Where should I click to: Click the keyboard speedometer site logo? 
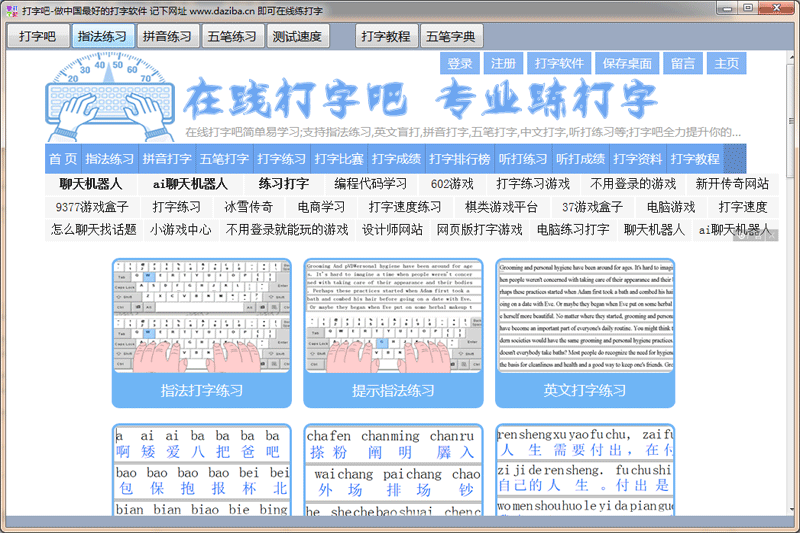coord(110,97)
